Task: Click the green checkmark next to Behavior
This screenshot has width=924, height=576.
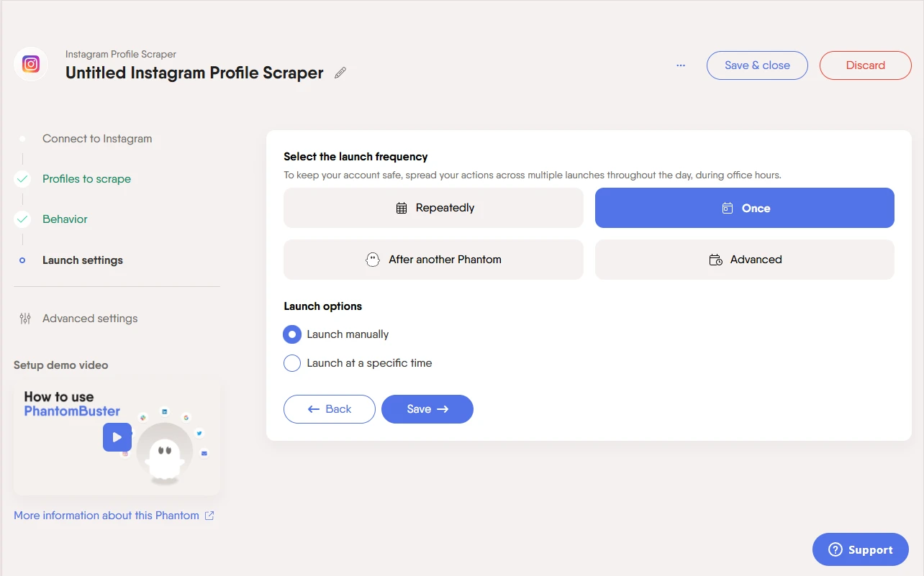Action: coord(22,219)
